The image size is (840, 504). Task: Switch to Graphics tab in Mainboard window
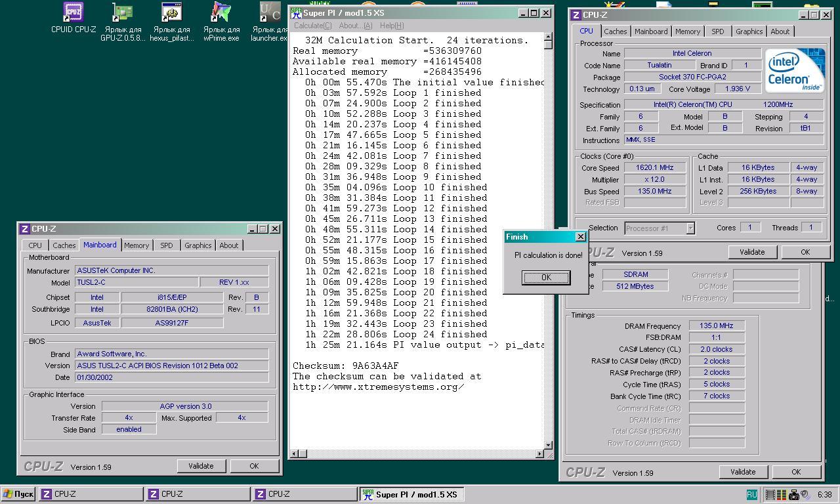198,245
